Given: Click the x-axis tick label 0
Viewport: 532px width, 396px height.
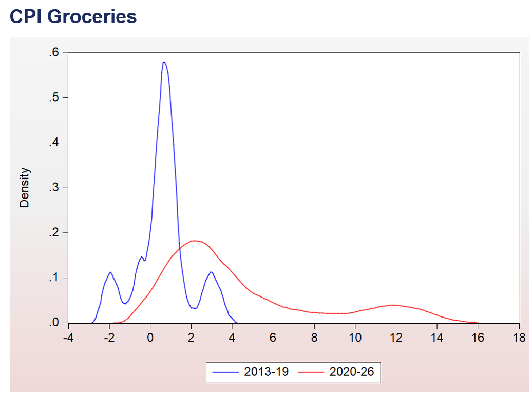Looking at the screenshot, I should tap(150, 338).
